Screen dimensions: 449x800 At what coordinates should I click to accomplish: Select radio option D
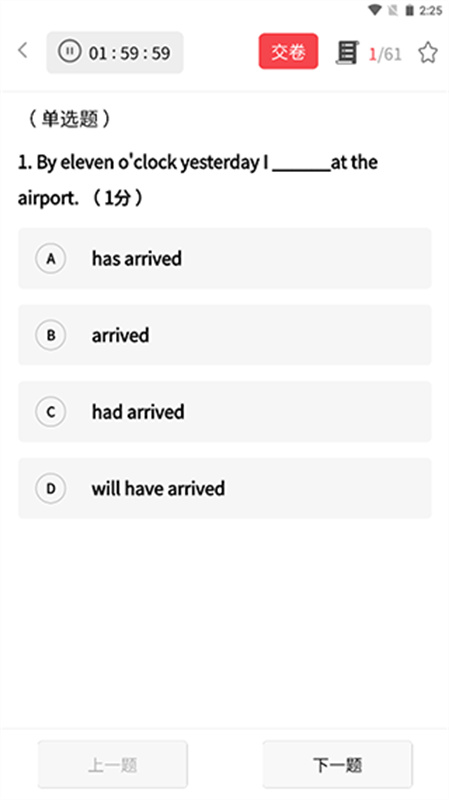(51, 488)
